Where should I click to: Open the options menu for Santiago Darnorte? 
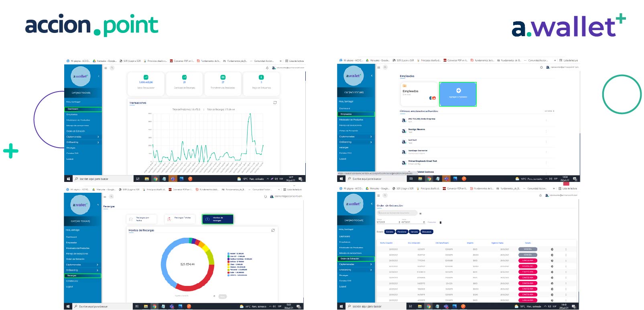546,152
